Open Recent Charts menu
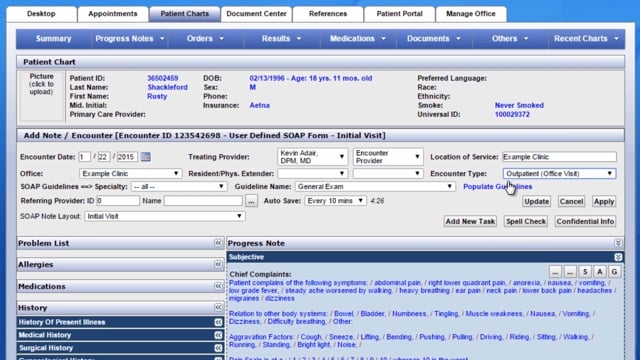 tap(586, 39)
